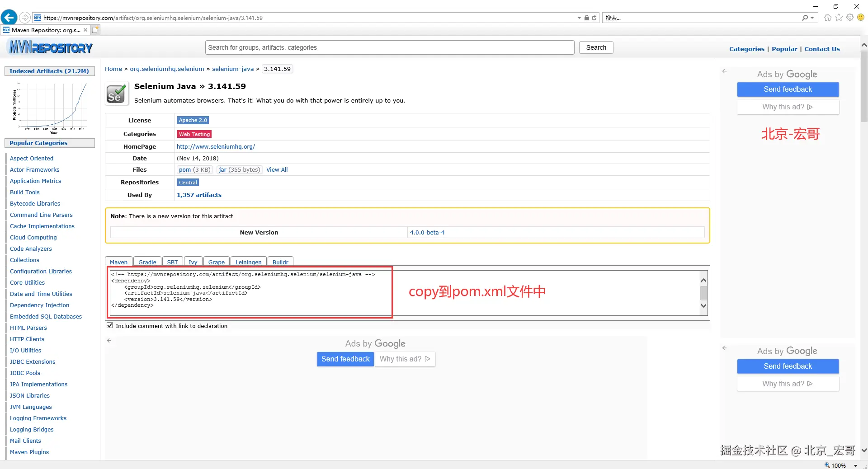868x469 pixels.
Task: Click the site favicon in the address bar
Action: 38,18
